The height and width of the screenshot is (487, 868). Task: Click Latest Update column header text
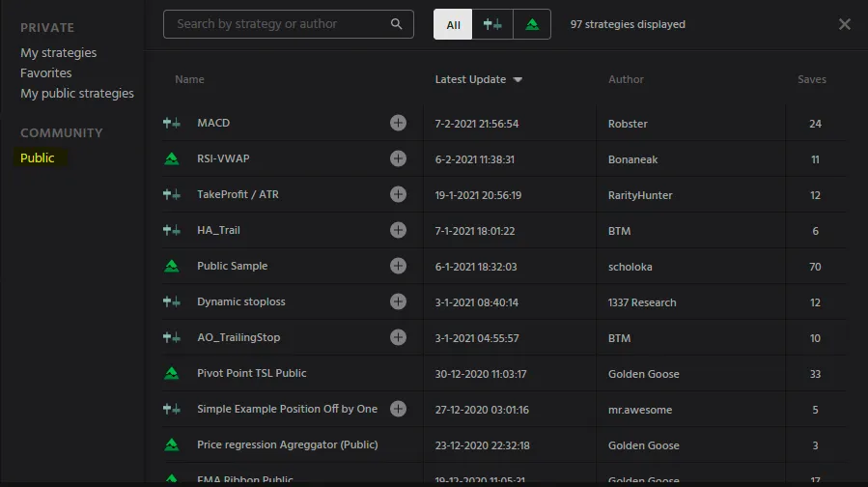(x=470, y=79)
